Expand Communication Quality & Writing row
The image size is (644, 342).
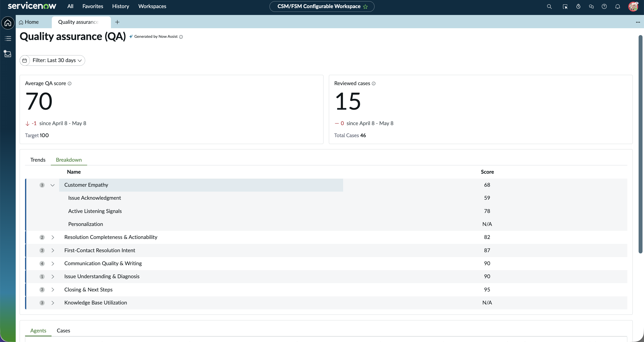click(x=53, y=264)
